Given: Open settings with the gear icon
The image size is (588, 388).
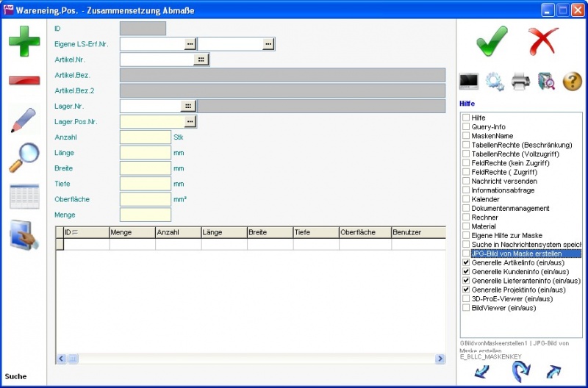Looking at the screenshot, I should tap(495, 82).
